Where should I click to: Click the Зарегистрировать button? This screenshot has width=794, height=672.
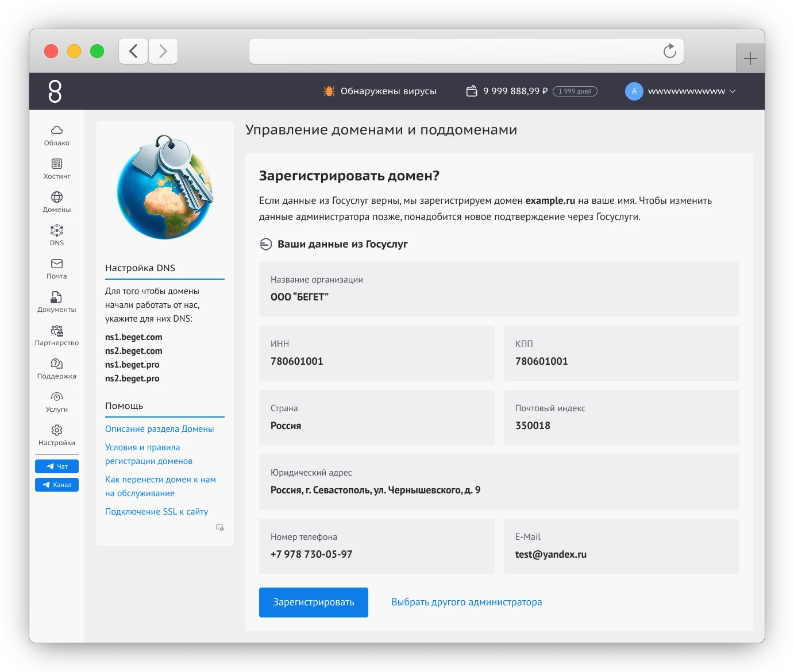[x=314, y=603]
